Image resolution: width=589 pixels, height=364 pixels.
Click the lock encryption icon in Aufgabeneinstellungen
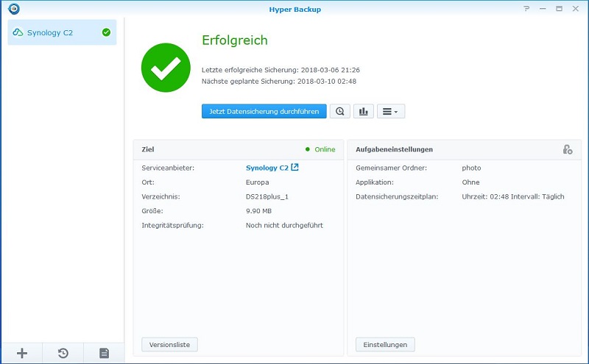click(x=568, y=149)
